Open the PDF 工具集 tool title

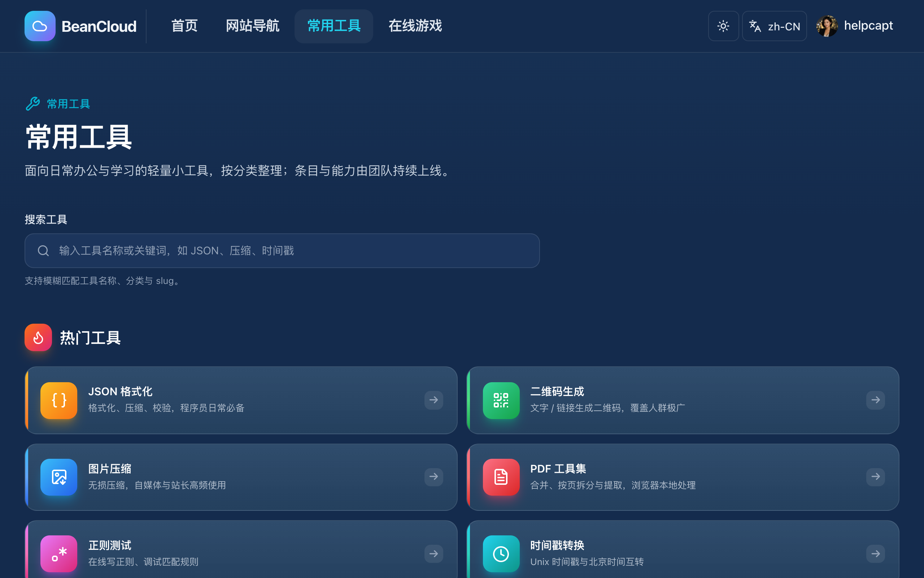pyautogui.click(x=558, y=469)
